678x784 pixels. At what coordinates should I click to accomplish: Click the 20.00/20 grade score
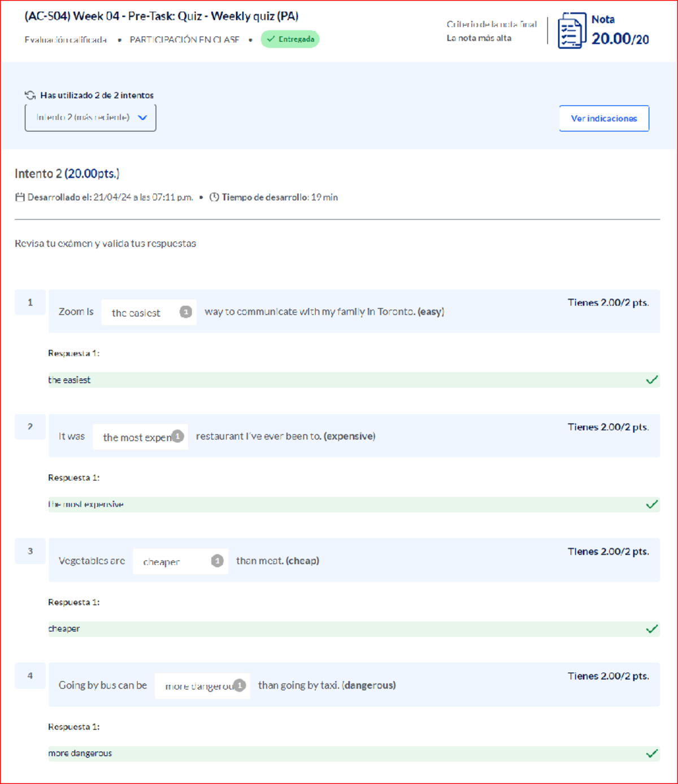coord(620,38)
